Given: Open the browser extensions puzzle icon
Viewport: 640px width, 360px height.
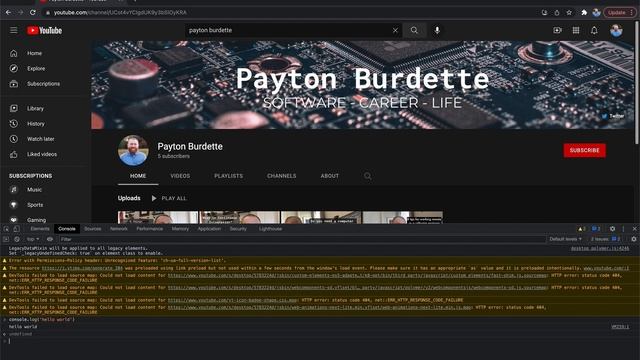Looking at the screenshot, I should [x=584, y=13].
